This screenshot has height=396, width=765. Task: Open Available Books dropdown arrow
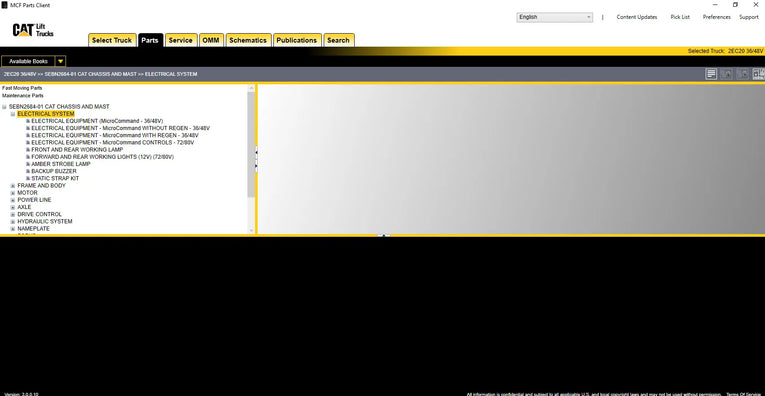point(60,61)
